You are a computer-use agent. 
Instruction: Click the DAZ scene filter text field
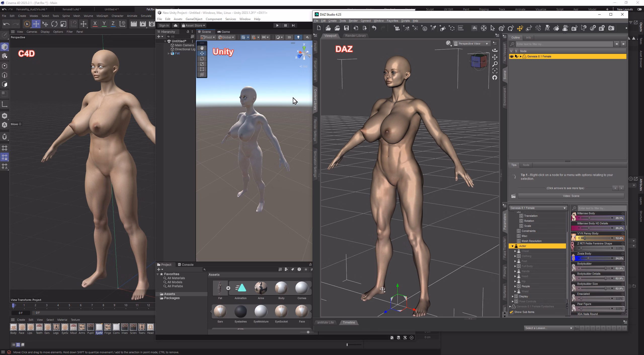(564, 44)
